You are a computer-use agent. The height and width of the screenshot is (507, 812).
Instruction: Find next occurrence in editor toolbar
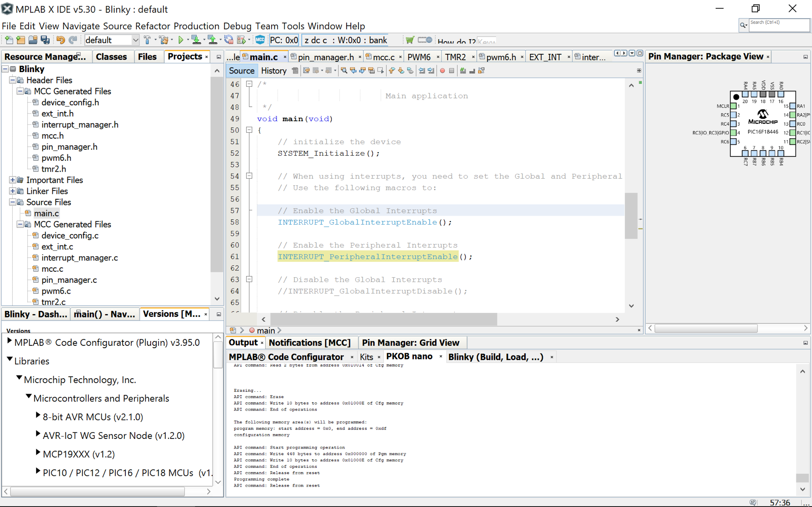pos(362,71)
